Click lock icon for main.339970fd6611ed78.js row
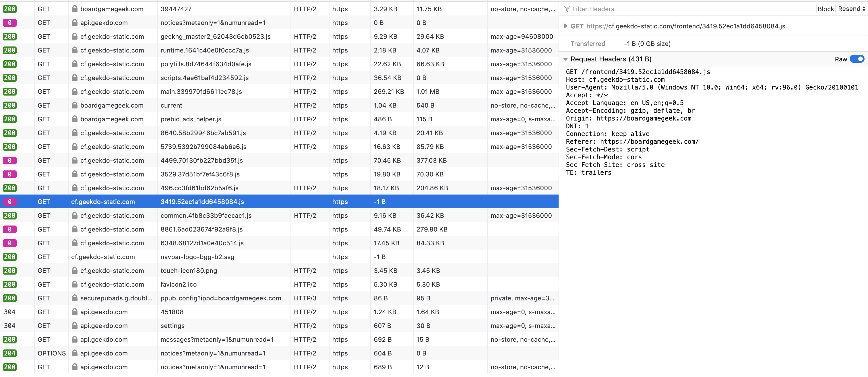Viewport: 868px width, 377px height. point(75,92)
